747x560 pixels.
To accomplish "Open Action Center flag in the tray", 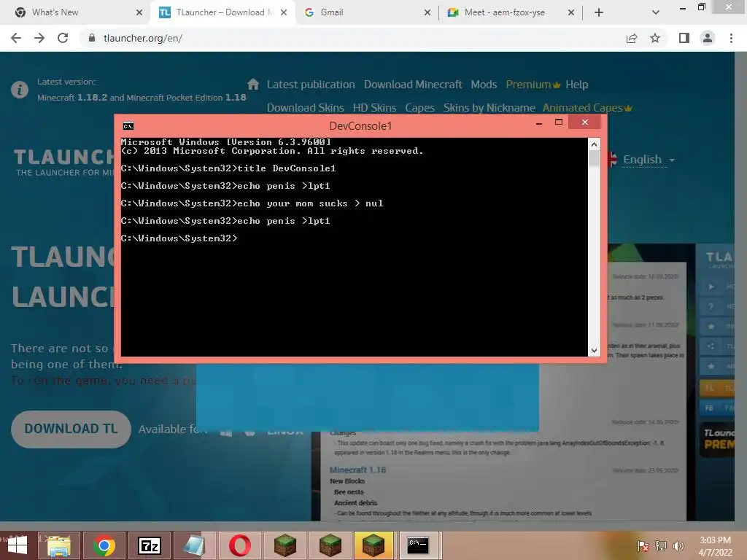I will click(643, 546).
